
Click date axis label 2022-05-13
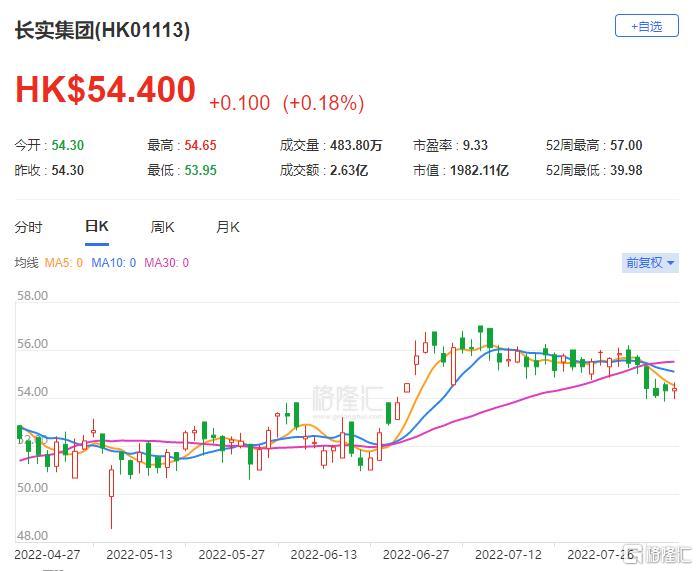pyautogui.click(x=139, y=555)
